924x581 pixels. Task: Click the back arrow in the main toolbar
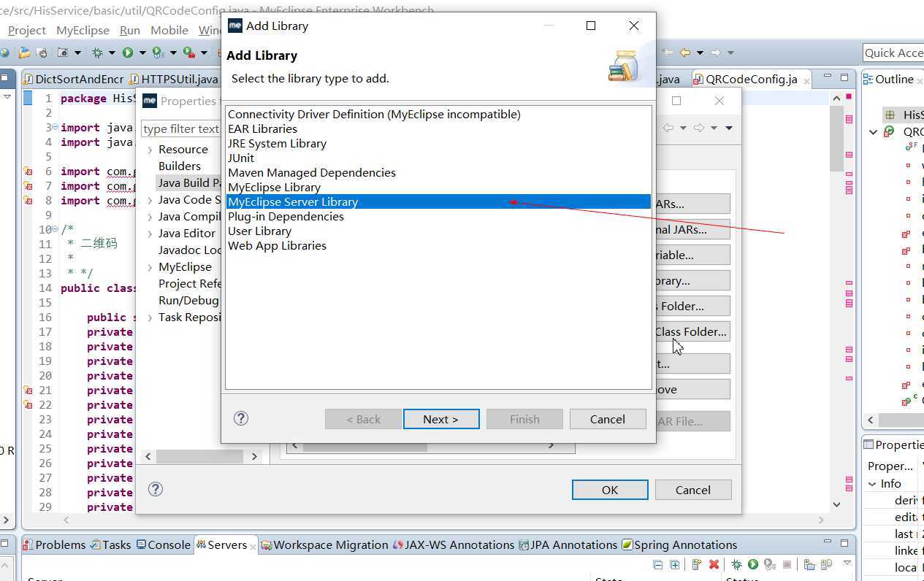tap(685, 53)
